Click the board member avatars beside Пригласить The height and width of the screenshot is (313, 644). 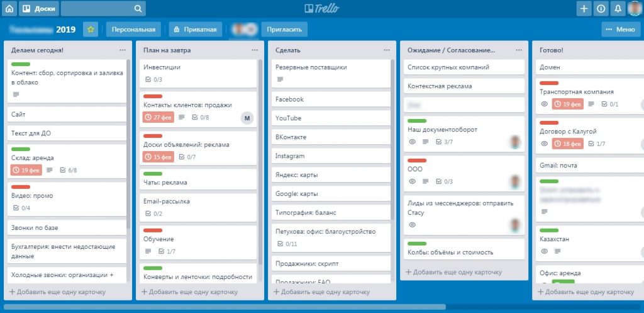245,29
